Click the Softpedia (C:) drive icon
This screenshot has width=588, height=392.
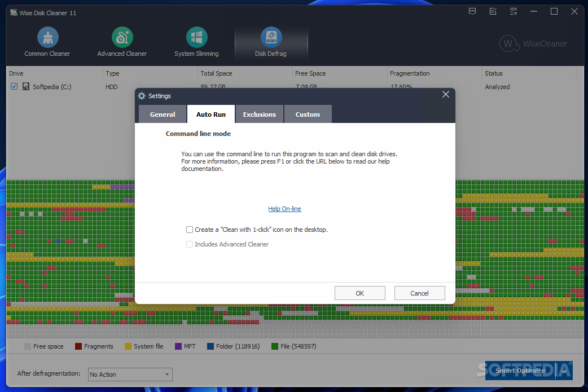[25, 86]
